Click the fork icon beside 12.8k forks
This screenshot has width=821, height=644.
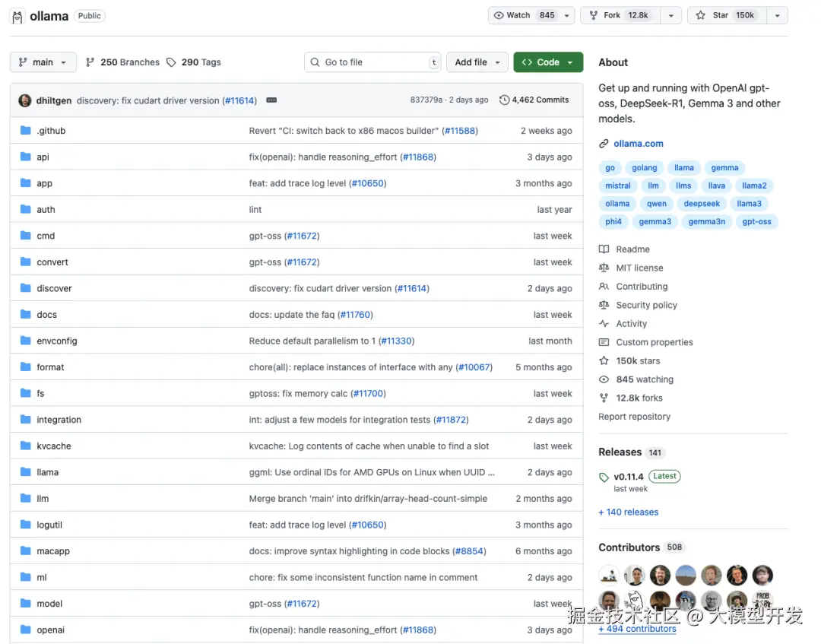point(604,398)
